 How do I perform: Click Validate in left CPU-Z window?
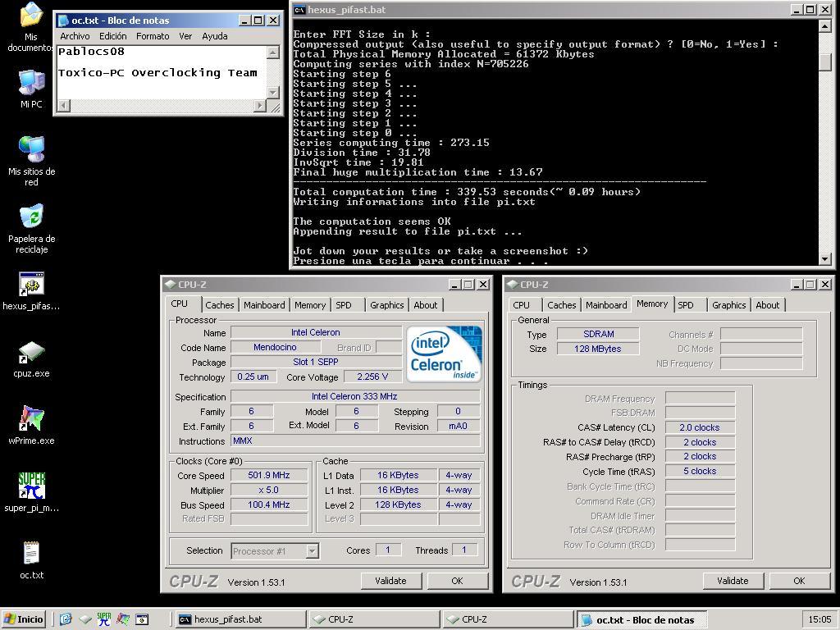tap(390, 581)
